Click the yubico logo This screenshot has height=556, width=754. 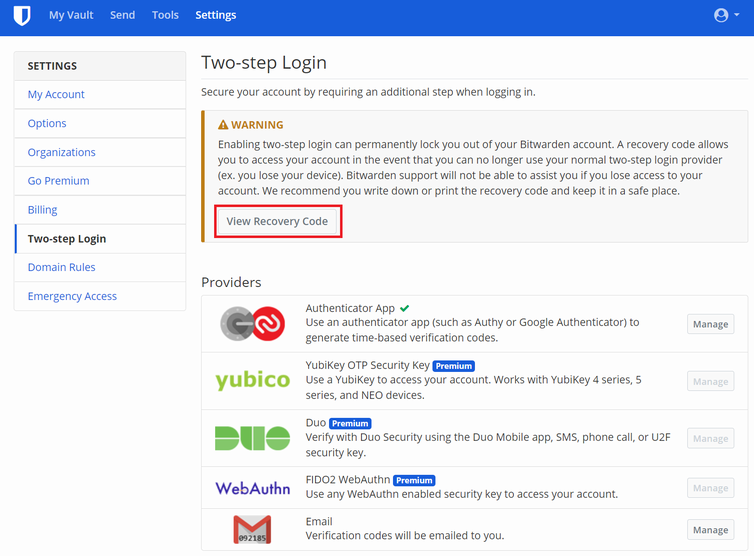click(252, 380)
